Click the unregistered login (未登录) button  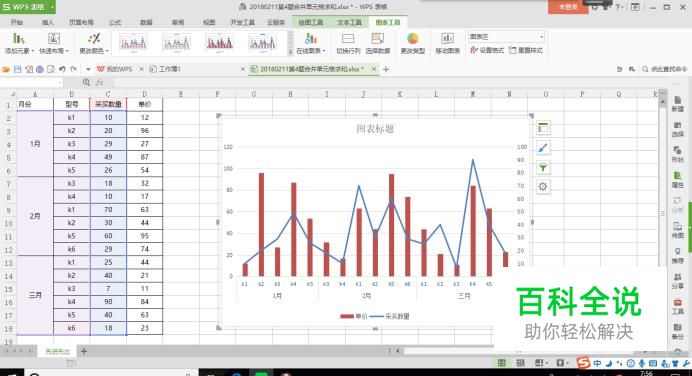coord(568,7)
